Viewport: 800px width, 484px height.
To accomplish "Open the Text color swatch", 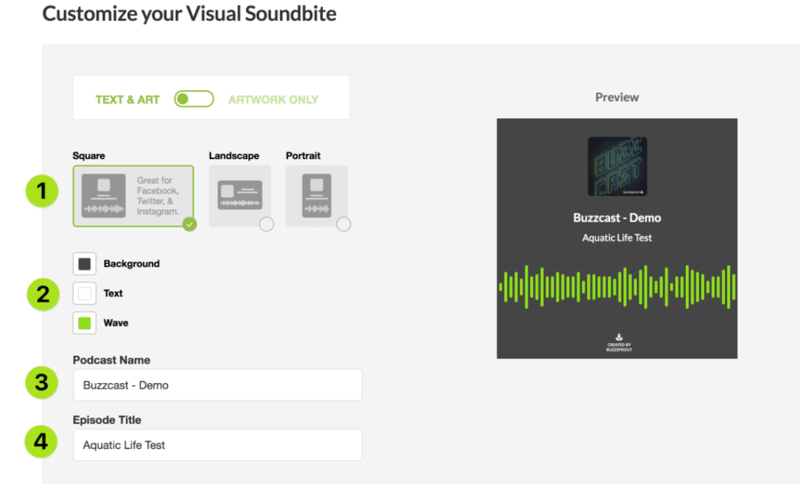I will click(85, 293).
